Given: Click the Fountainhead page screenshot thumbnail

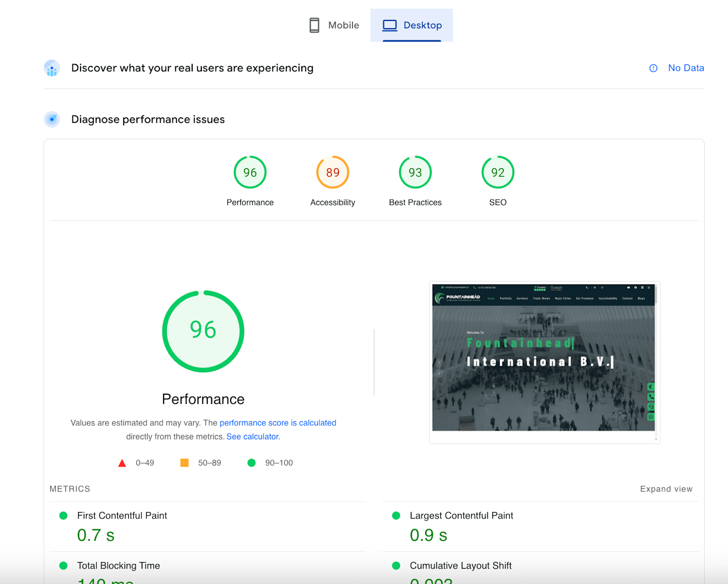Looking at the screenshot, I should (545, 362).
